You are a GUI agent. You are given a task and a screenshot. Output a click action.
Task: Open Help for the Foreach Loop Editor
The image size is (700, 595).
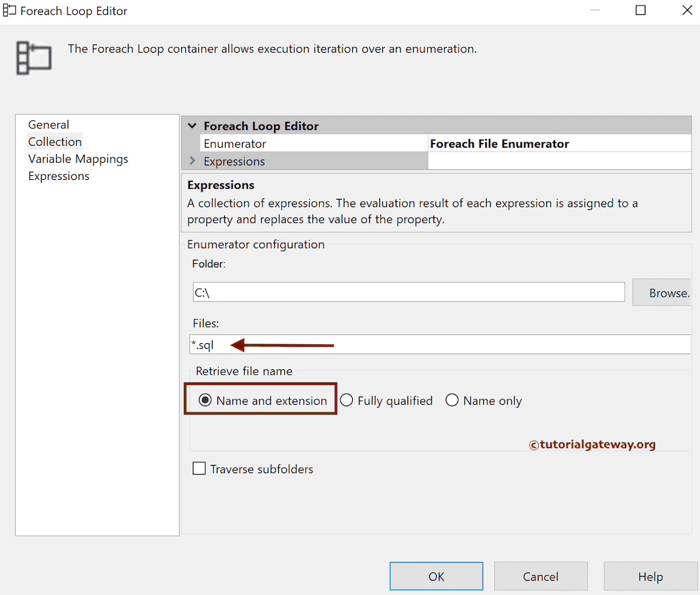point(650,576)
